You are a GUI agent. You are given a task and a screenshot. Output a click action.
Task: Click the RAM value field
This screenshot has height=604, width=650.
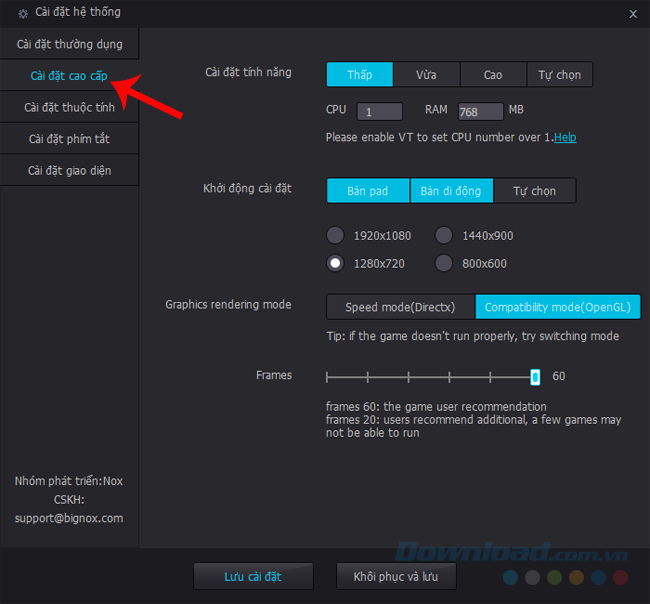click(x=480, y=112)
